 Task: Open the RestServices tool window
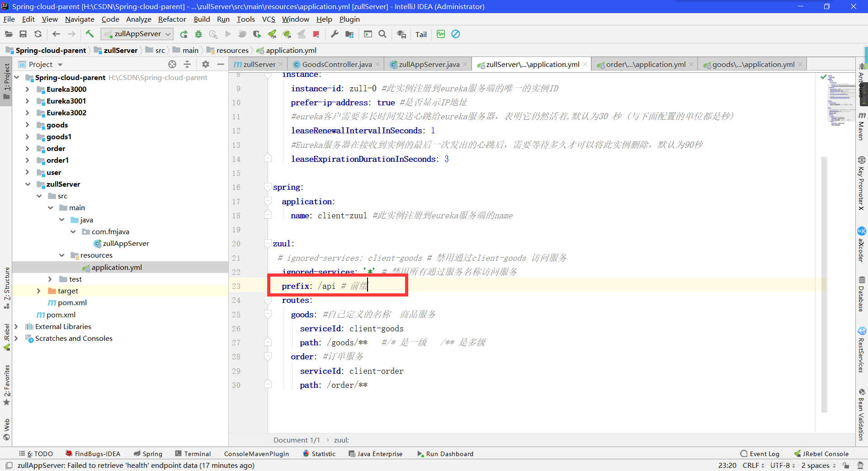pos(862,350)
